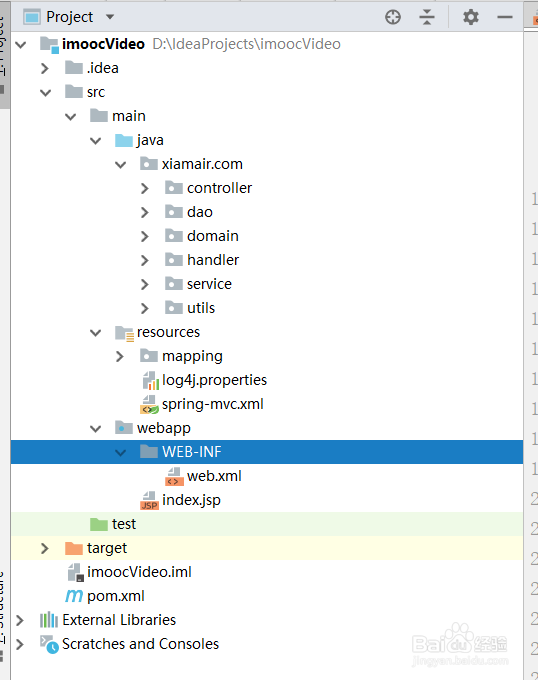
Task: Click the webapp web folder icon
Action: click(x=124, y=428)
